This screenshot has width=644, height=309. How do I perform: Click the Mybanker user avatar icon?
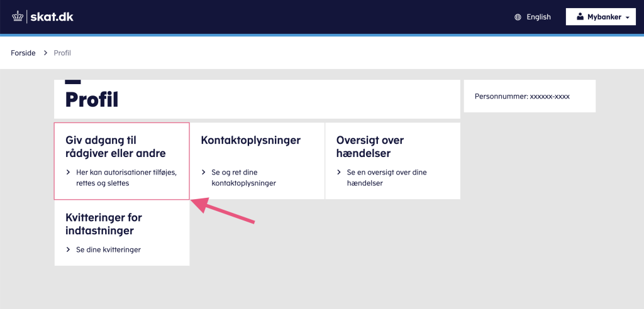(580, 17)
